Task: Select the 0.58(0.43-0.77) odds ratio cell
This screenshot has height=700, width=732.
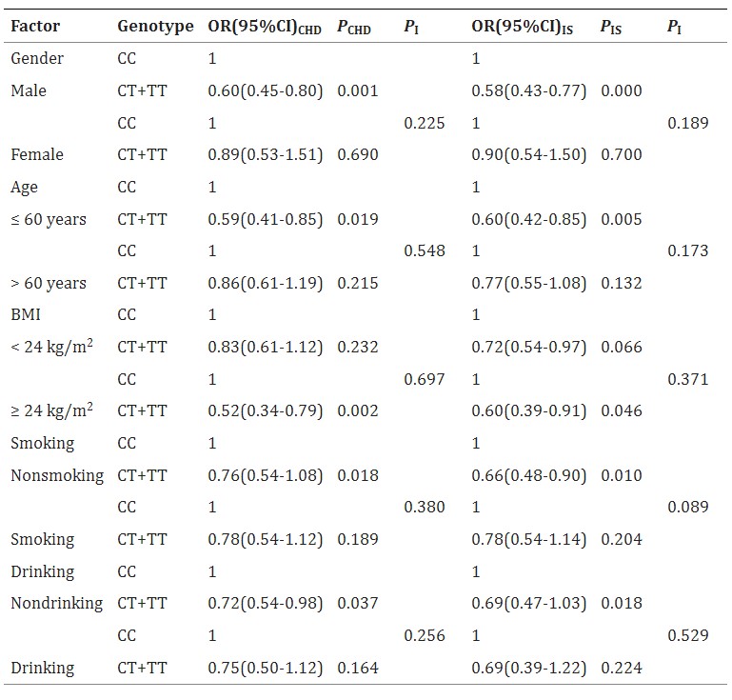Action: click(x=529, y=91)
